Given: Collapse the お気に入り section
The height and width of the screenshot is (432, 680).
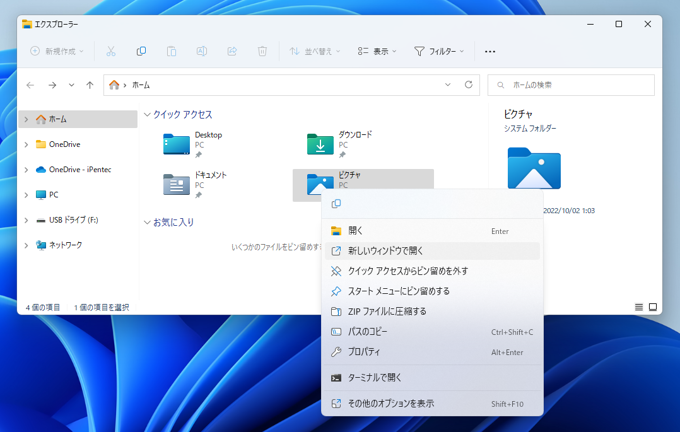Looking at the screenshot, I should pos(147,222).
